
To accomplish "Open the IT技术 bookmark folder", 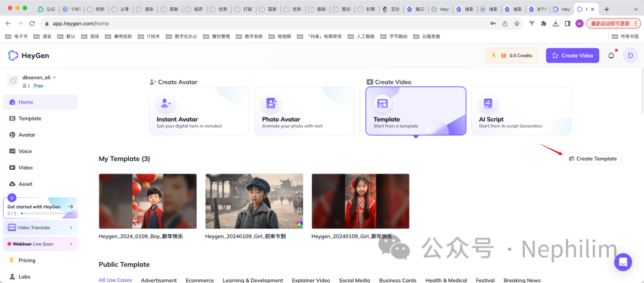I will point(148,36).
